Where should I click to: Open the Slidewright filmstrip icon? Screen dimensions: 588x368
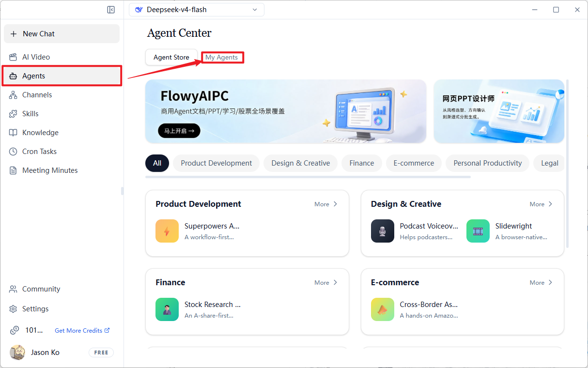point(478,231)
